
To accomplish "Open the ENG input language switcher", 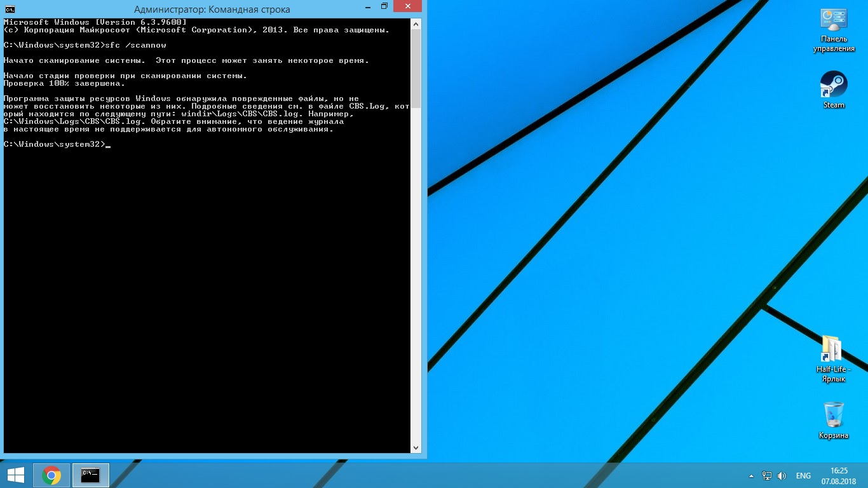I will pyautogui.click(x=803, y=476).
